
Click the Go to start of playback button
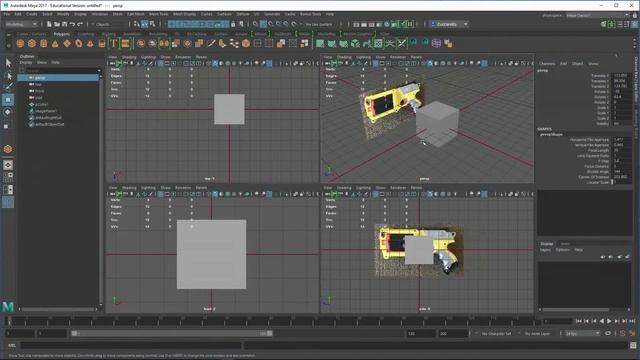coord(578,321)
